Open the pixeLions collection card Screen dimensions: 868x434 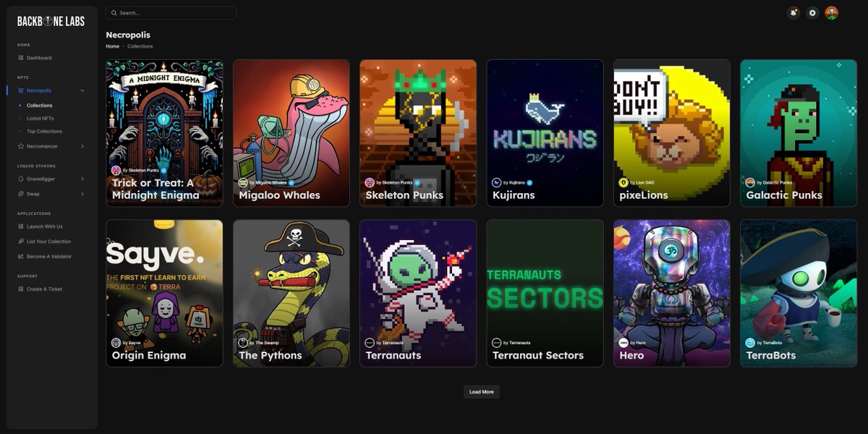pyautogui.click(x=672, y=133)
